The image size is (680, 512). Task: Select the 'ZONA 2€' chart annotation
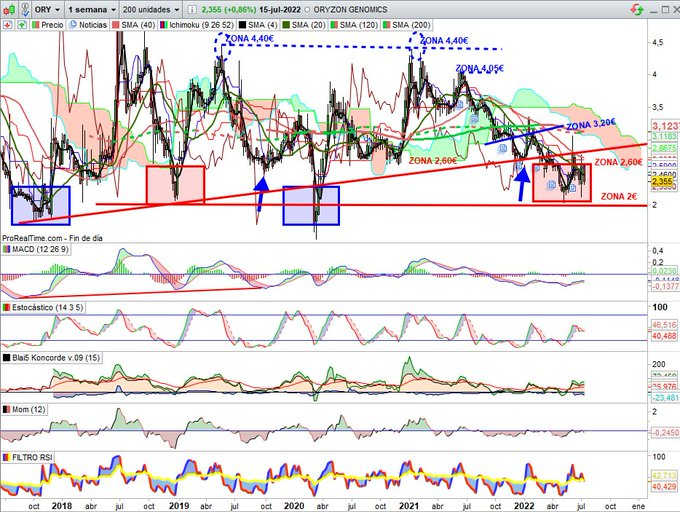click(x=619, y=196)
